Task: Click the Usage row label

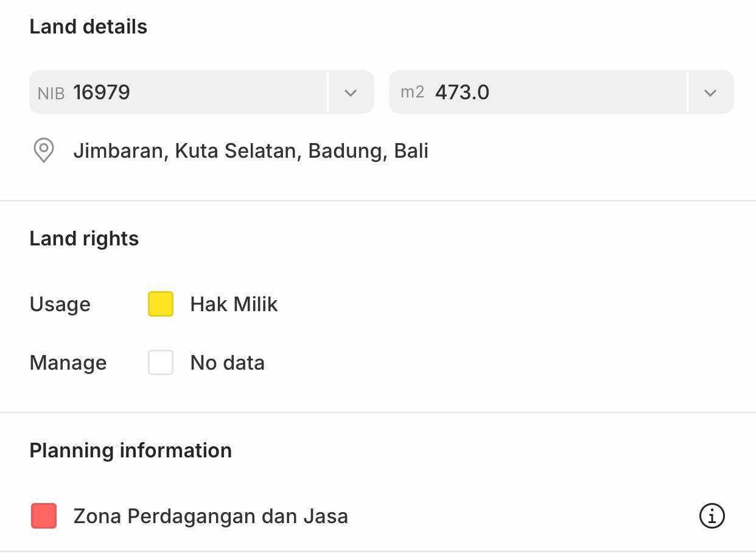Action: pyautogui.click(x=60, y=304)
